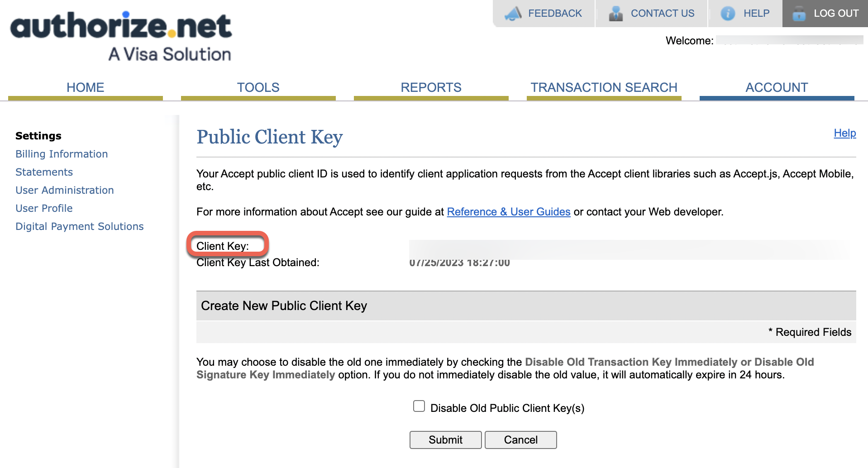This screenshot has height=468, width=868.
Task: Open User Administration settings
Action: coord(64,190)
